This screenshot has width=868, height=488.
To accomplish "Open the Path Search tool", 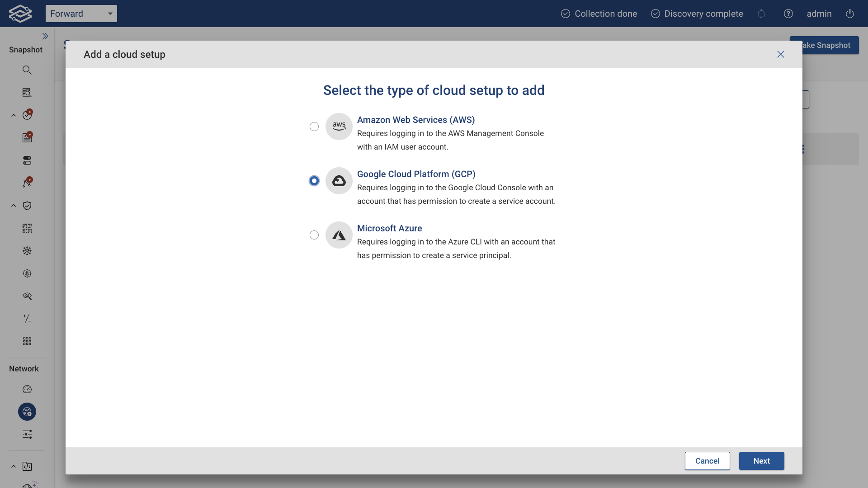I will (27, 92).
